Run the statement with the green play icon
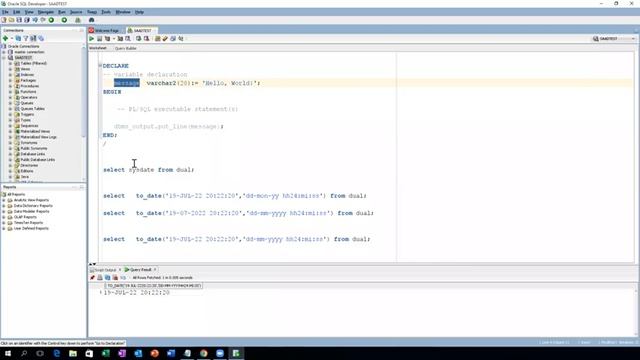The image size is (640, 360). tap(91, 39)
